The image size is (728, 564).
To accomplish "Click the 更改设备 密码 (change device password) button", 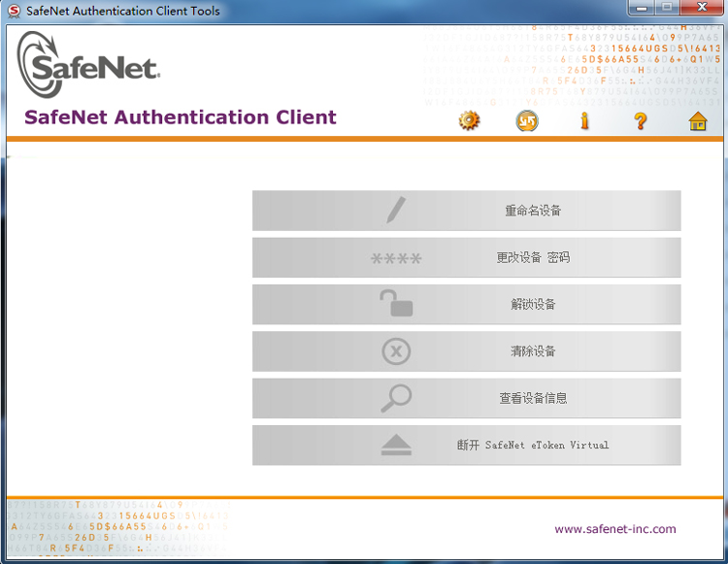I will (467, 257).
